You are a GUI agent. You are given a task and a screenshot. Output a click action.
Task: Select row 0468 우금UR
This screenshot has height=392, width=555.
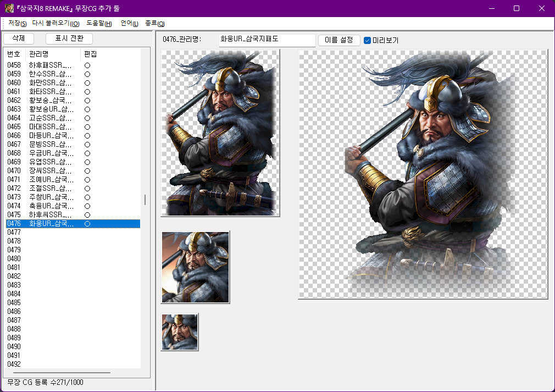pyautogui.click(x=73, y=153)
